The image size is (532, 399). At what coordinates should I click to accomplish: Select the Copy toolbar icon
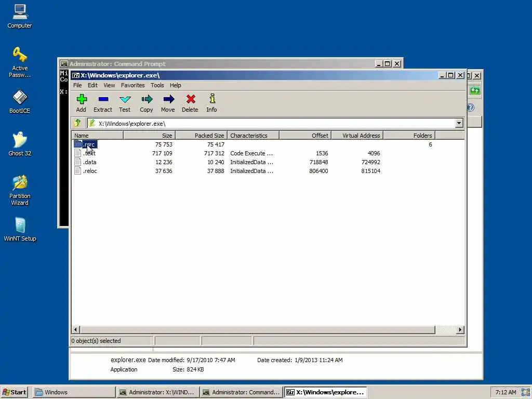pyautogui.click(x=147, y=99)
